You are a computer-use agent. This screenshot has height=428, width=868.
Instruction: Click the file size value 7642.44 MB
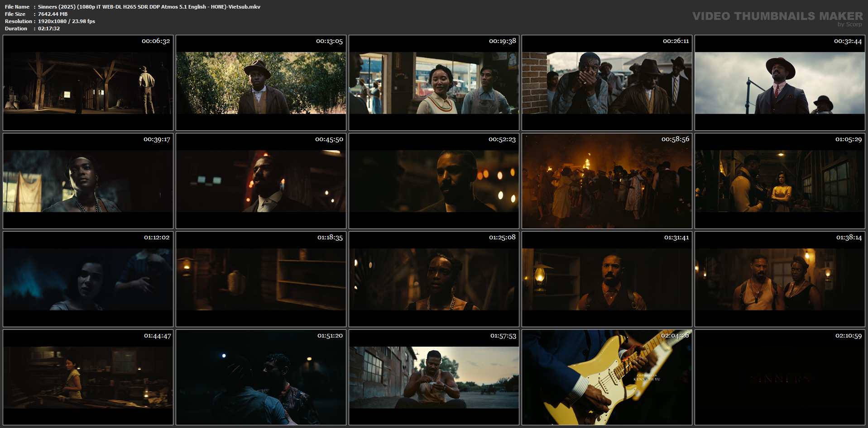53,14
